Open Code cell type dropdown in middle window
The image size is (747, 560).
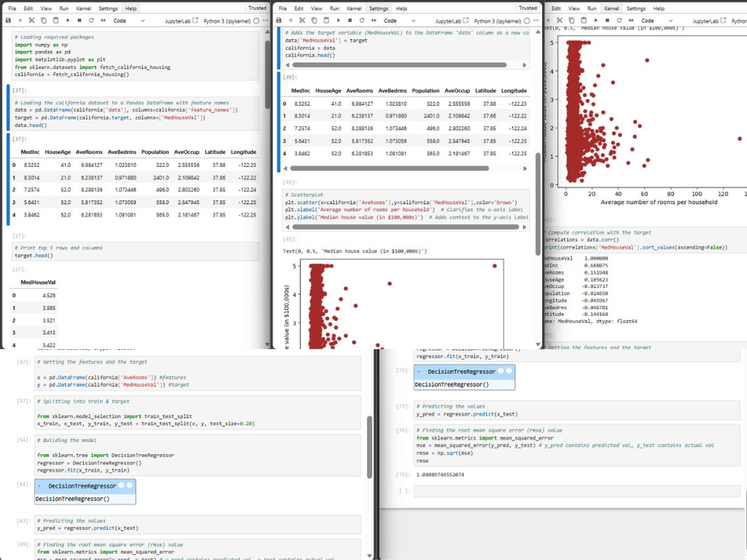pos(399,20)
